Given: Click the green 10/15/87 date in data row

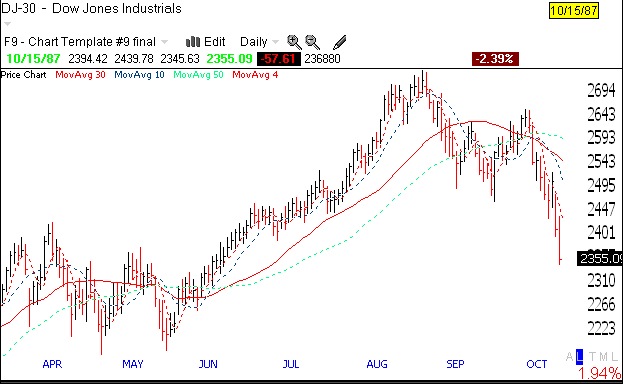Looking at the screenshot, I should 33,59.
